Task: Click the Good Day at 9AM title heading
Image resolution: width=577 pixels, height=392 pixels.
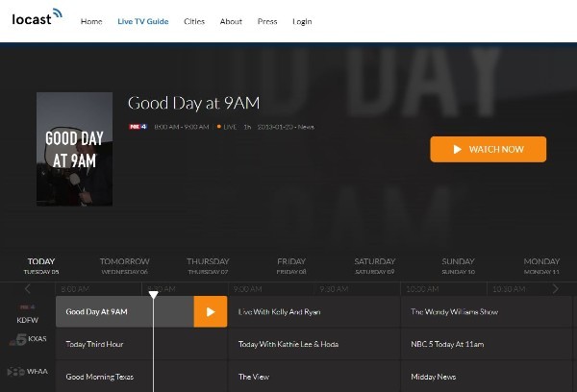Action: tap(194, 104)
